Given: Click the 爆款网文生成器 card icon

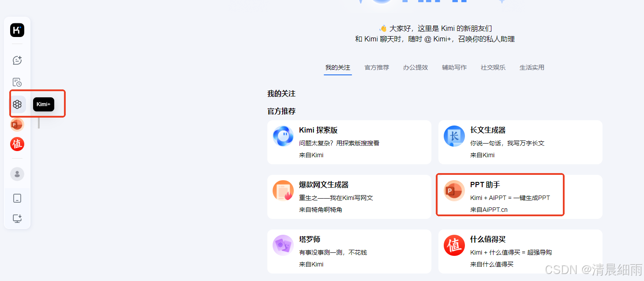Looking at the screenshot, I should pyautogui.click(x=283, y=191).
